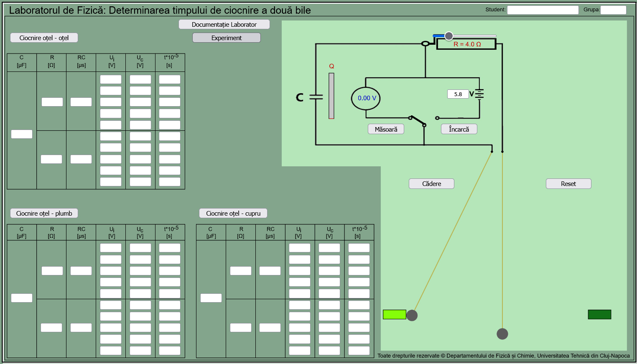Open Documentație Laborator
Viewport: 637px width, 364px height.
point(224,25)
